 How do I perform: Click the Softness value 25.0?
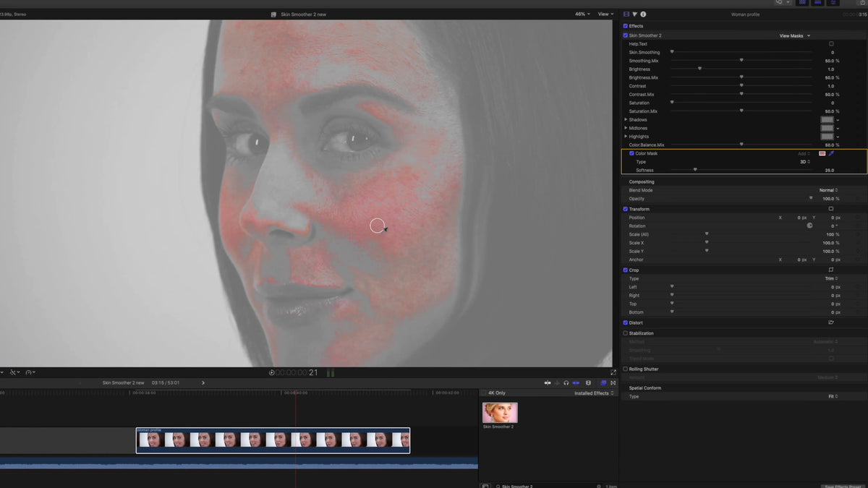click(x=829, y=170)
